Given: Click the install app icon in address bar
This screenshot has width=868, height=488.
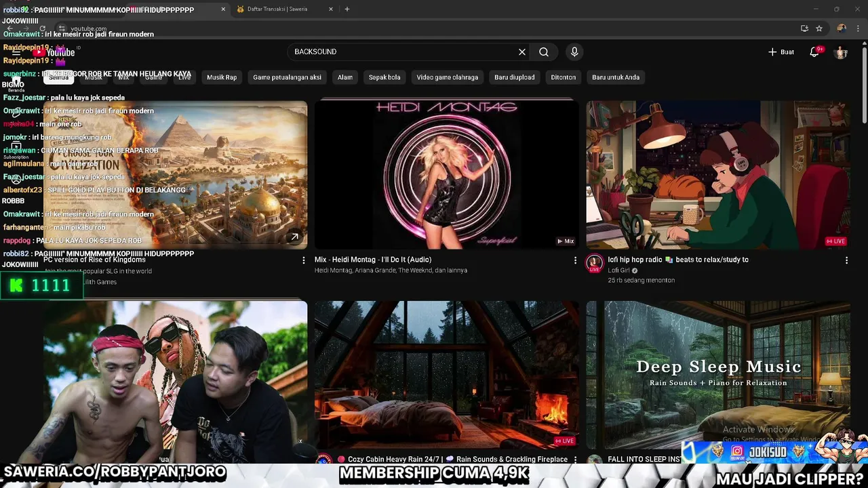Looking at the screenshot, I should 804,28.
